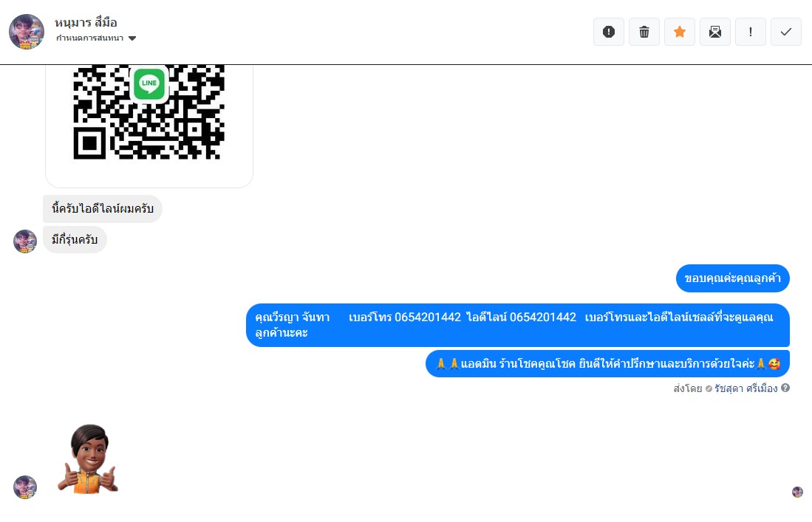Select the ขอบคุณค่ะคุณลูกค้า reply bubble

pos(732,278)
